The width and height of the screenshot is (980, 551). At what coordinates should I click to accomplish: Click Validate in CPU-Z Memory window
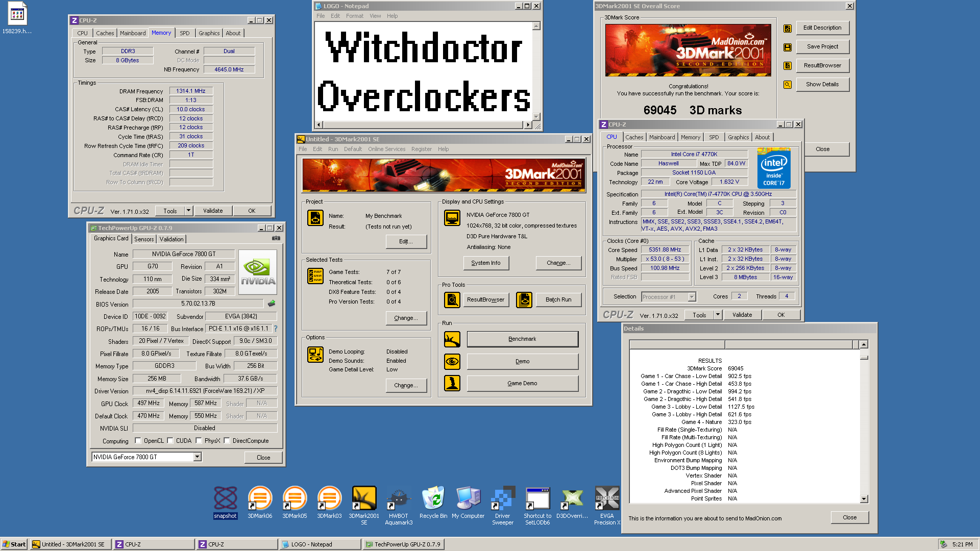point(213,211)
